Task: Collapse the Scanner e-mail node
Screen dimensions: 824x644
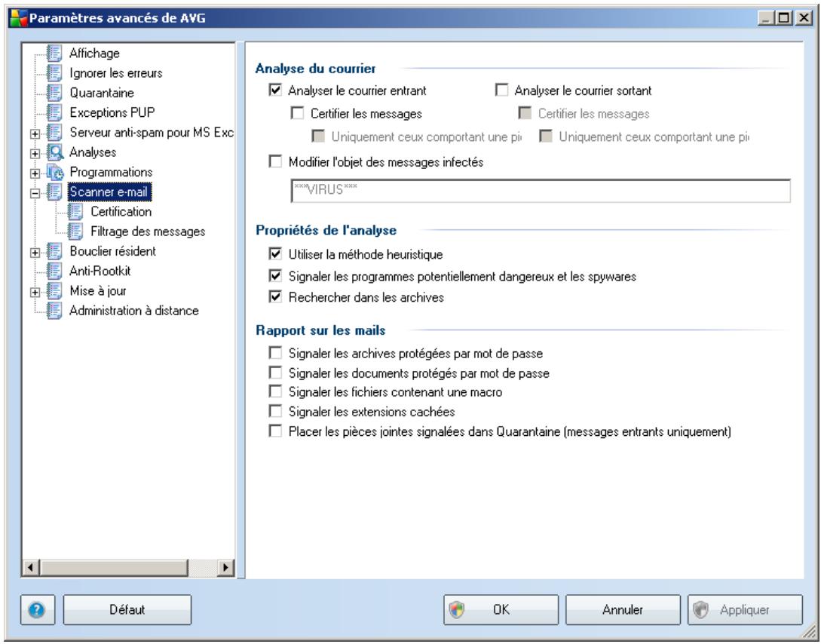Action: tap(35, 193)
